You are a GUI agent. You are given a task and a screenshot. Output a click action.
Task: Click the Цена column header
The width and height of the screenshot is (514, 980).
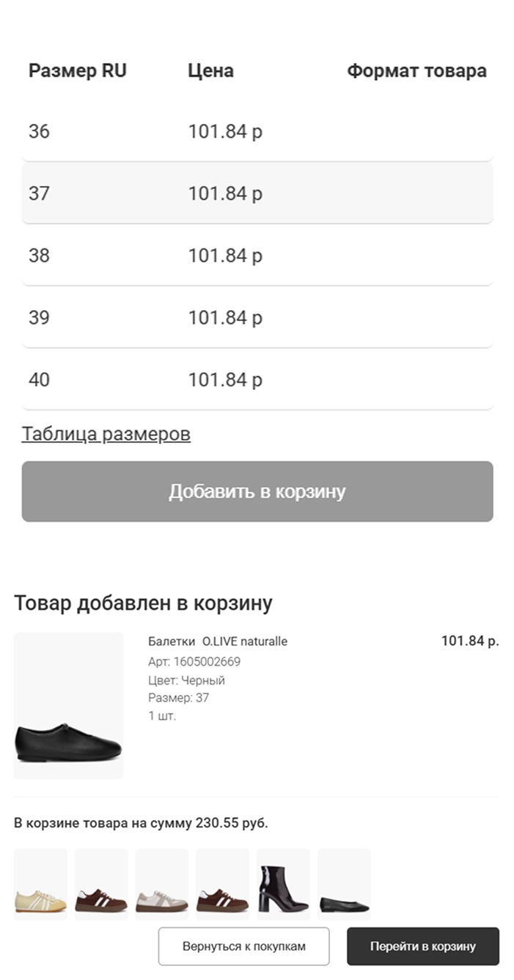tap(210, 71)
